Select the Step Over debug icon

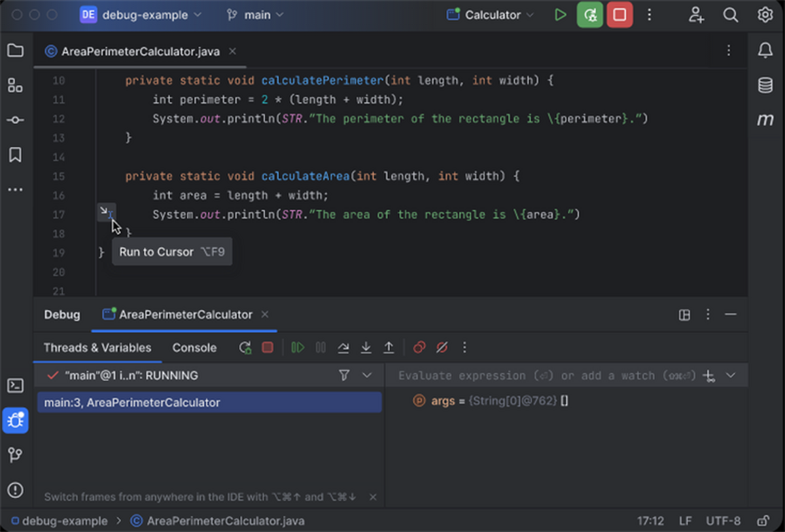[x=343, y=347]
